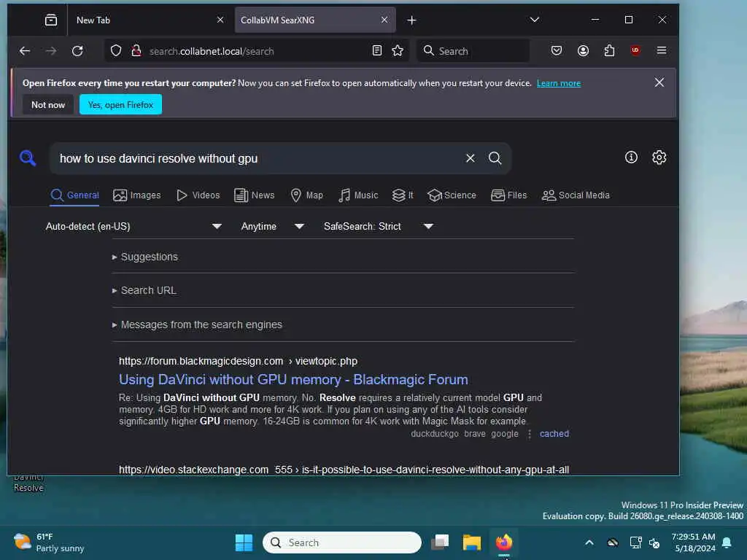Expand the Suggestions section
Screen dimensions: 747x560
pyautogui.click(x=145, y=257)
